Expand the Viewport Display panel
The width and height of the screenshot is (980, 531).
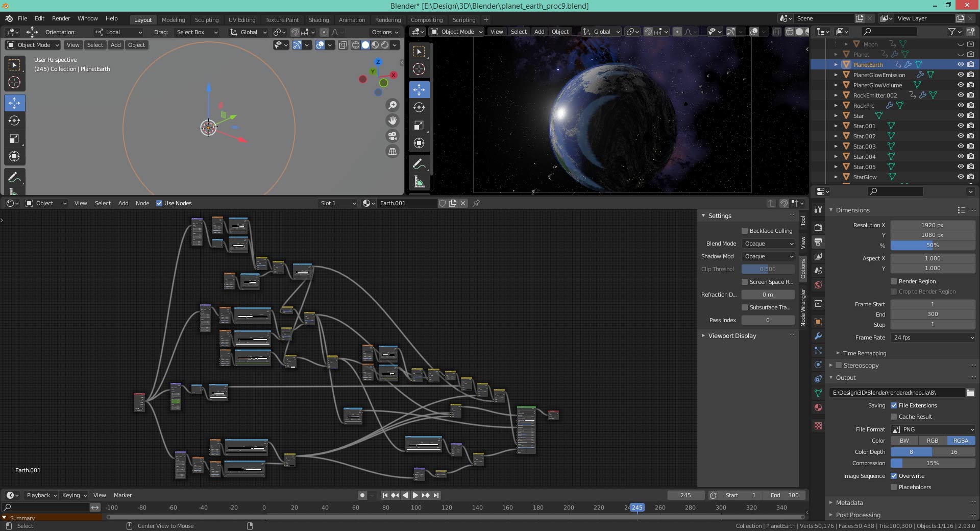[x=732, y=336]
